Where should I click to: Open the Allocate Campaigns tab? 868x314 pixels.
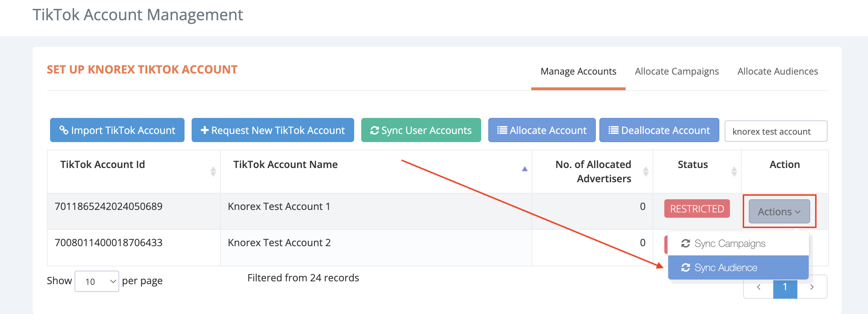(677, 71)
